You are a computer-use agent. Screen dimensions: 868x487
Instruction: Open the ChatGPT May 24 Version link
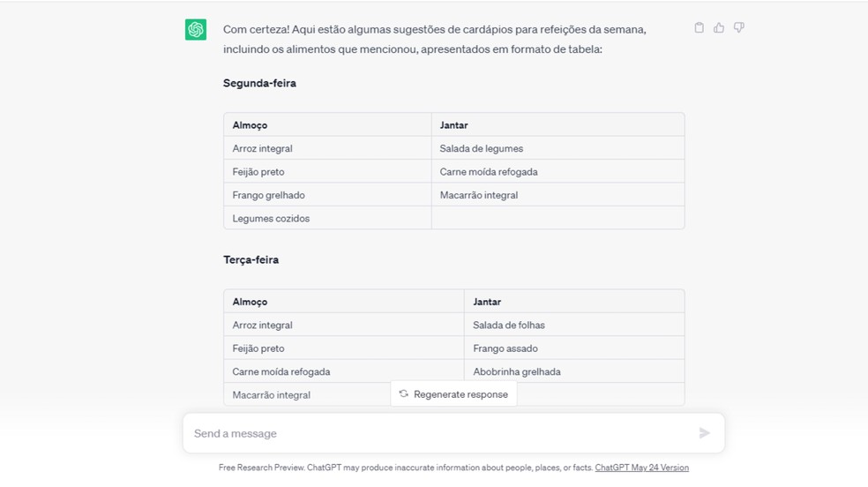[x=641, y=468]
